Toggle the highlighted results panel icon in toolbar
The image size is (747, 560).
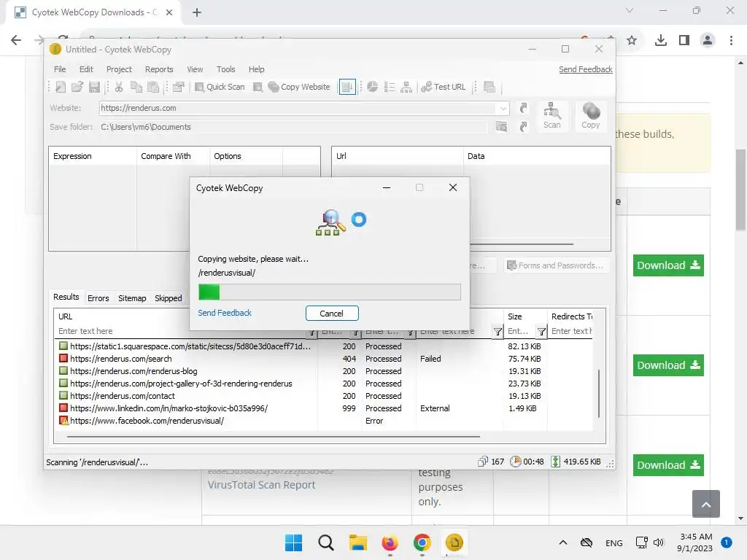coord(347,87)
